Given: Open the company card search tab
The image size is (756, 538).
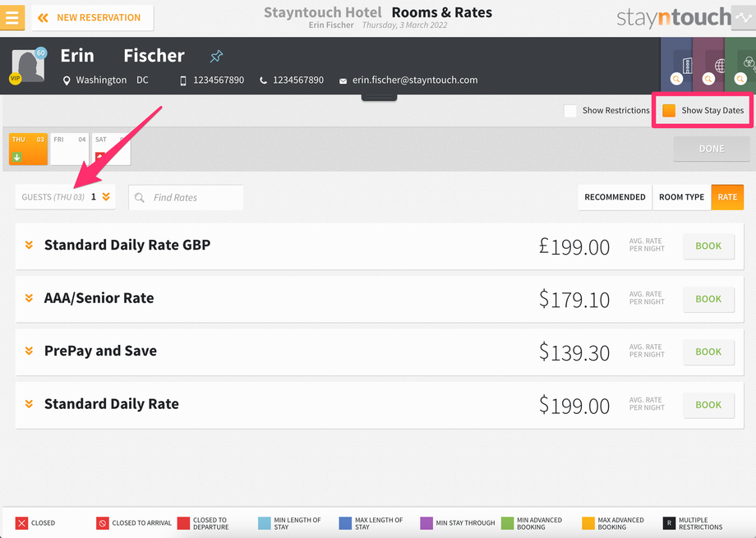Looking at the screenshot, I should tap(676, 65).
